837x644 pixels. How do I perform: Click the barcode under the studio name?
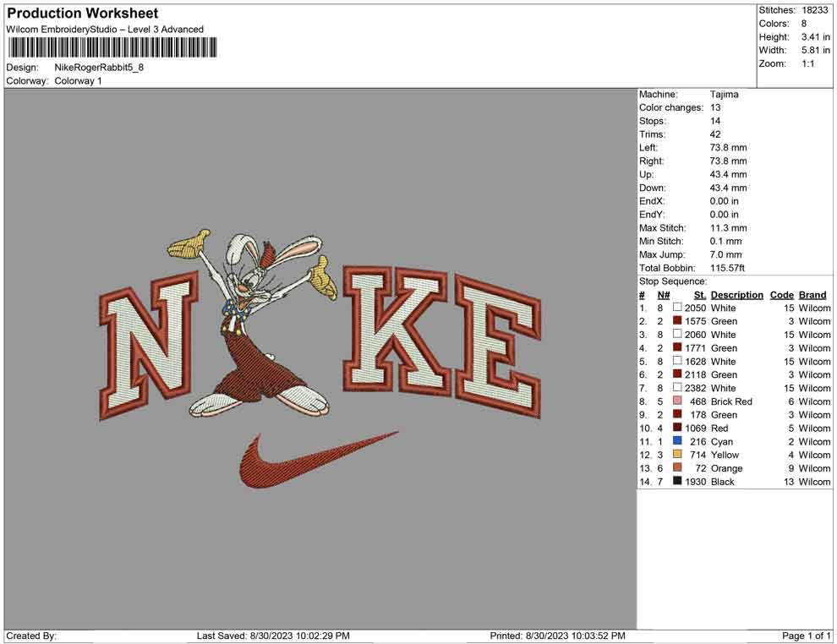point(112,47)
